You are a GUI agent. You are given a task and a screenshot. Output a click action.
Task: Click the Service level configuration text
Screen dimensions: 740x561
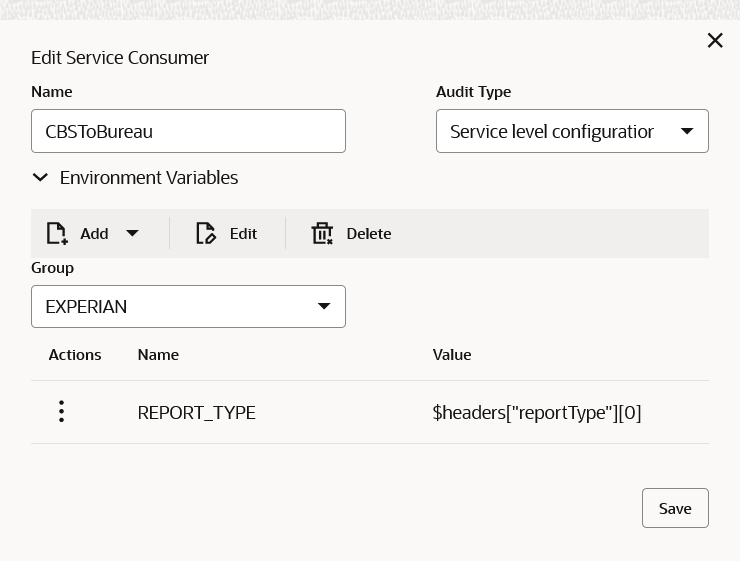pyautogui.click(x=551, y=131)
